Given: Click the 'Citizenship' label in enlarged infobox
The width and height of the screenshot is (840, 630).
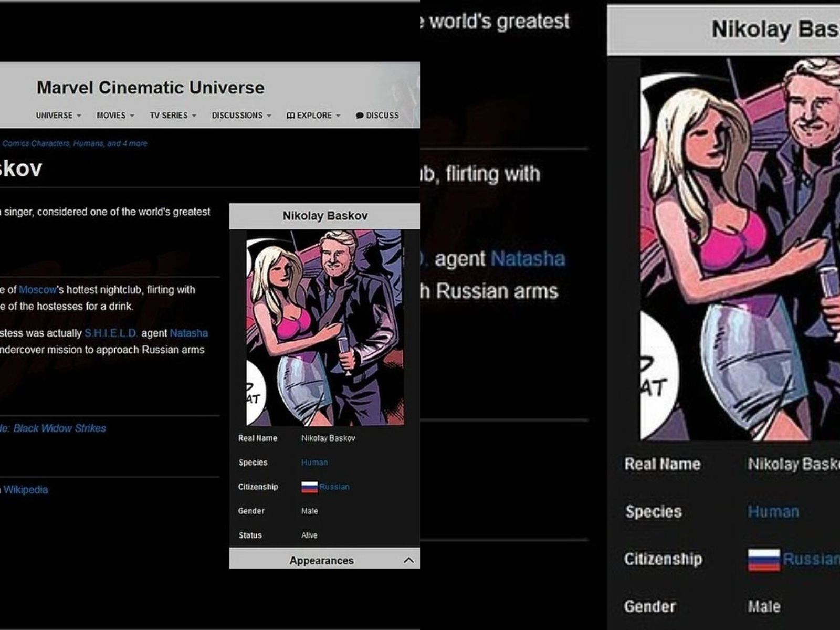Looking at the screenshot, I should click(x=663, y=559).
